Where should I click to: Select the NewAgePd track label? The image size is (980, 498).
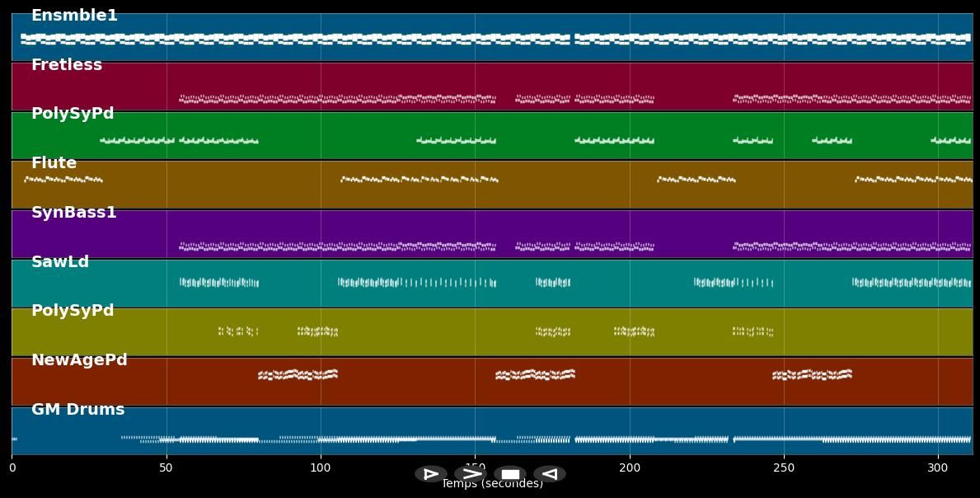pyautogui.click(x=79, y=360)
